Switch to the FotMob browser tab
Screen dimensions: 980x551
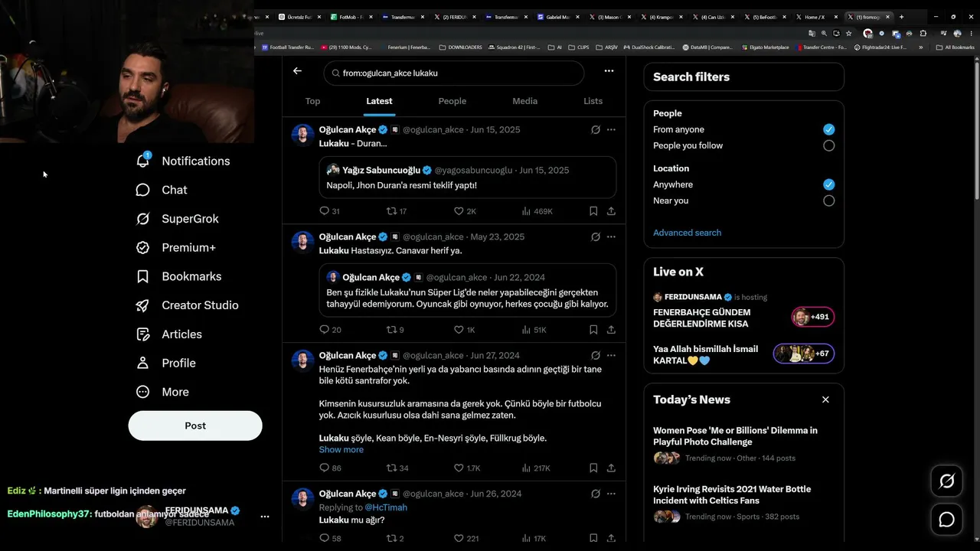(353, 17)
